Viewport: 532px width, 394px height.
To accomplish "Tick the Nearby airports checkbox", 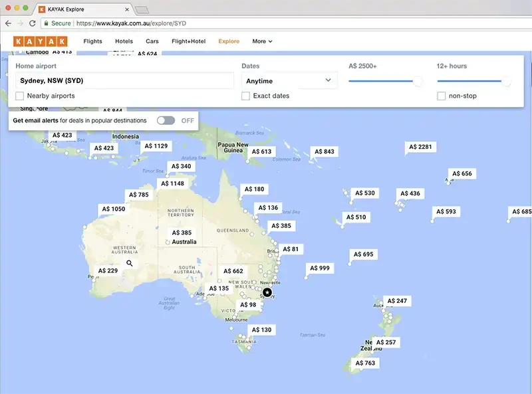I will [20, 96].
